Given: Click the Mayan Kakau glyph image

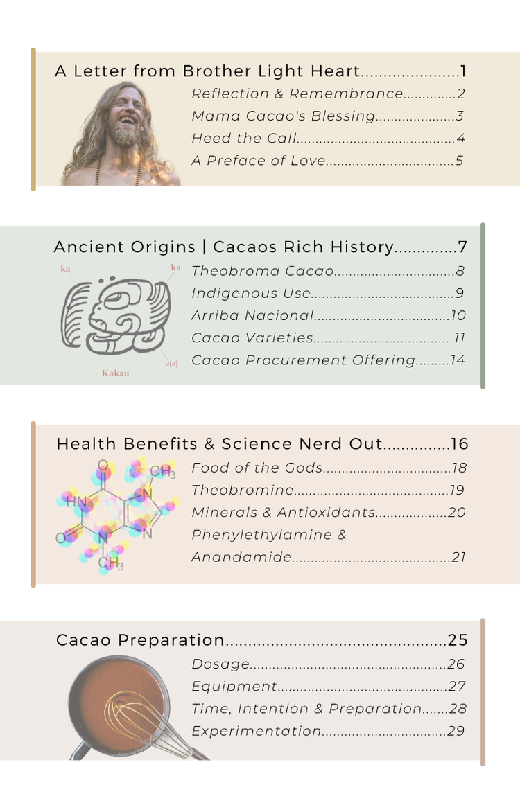Looking at the screenshot, I should click(x=119, y=321).
